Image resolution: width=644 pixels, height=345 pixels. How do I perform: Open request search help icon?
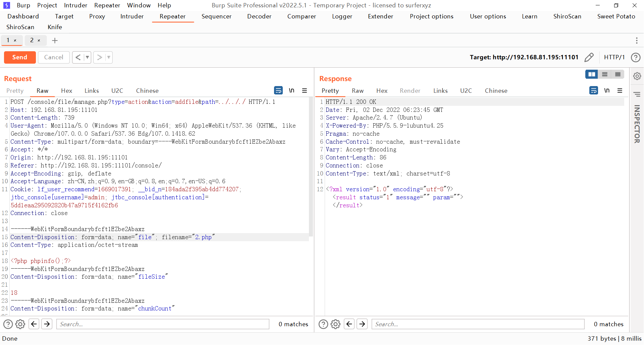pyautogui.click(x=8, y=324)
